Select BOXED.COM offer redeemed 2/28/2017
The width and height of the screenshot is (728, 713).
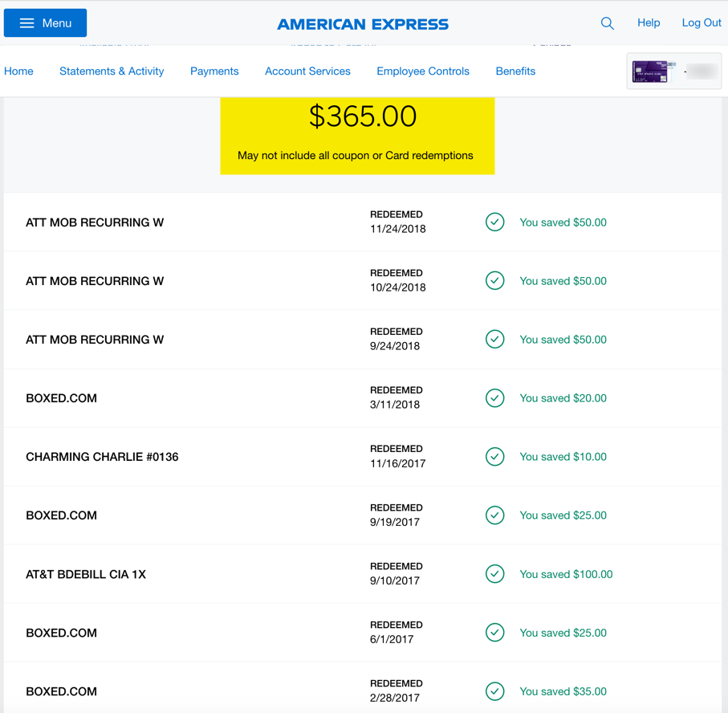click(61, 691)
